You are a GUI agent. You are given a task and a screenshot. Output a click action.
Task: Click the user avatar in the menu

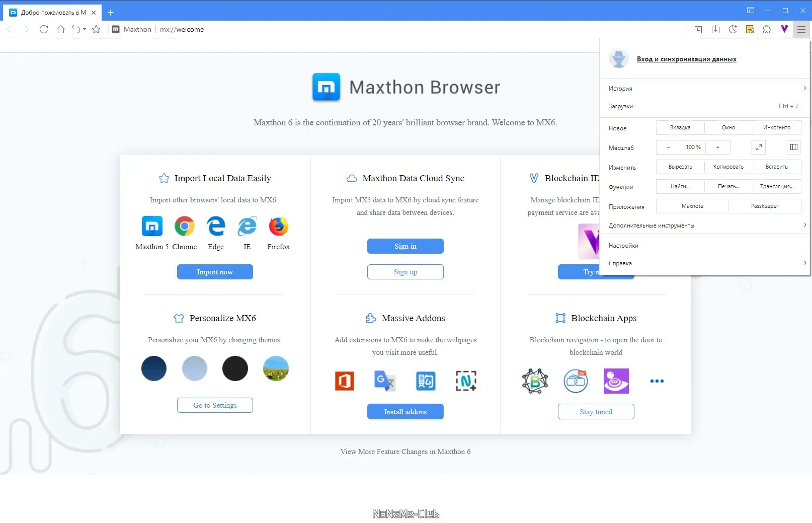(x=619, y=59)
